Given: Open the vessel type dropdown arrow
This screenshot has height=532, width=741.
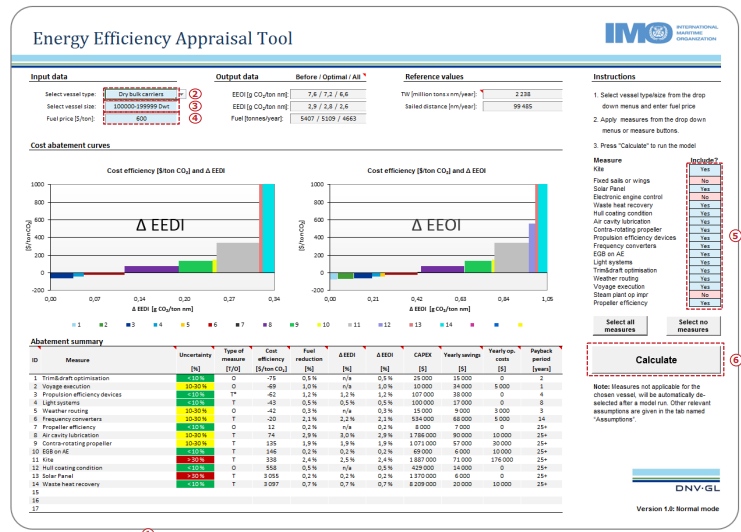Looking at the screenshot, I should click(x=177, y=93).
